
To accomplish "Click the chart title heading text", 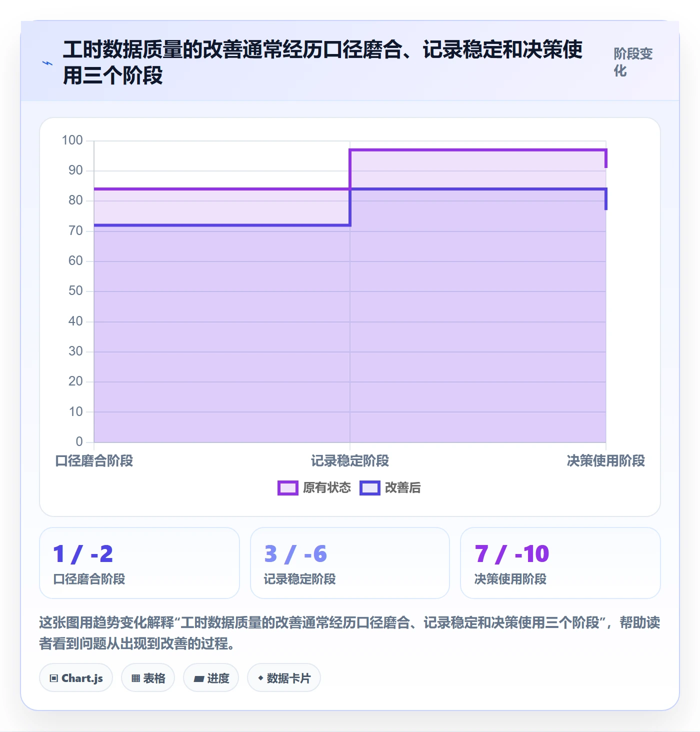I will coord(323,62).
